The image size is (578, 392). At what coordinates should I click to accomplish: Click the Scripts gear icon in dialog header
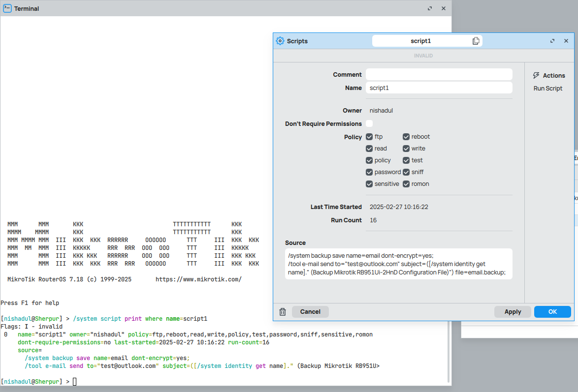pos(280,41)
